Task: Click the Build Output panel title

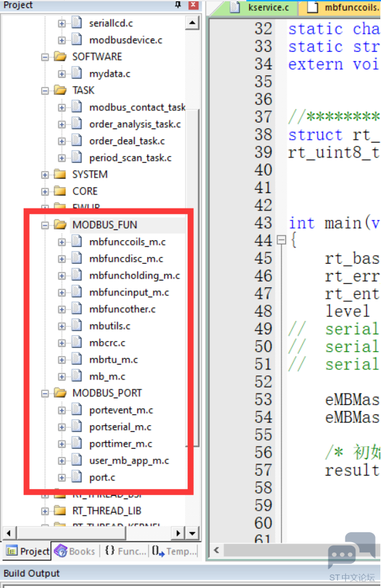Action: 32,573
